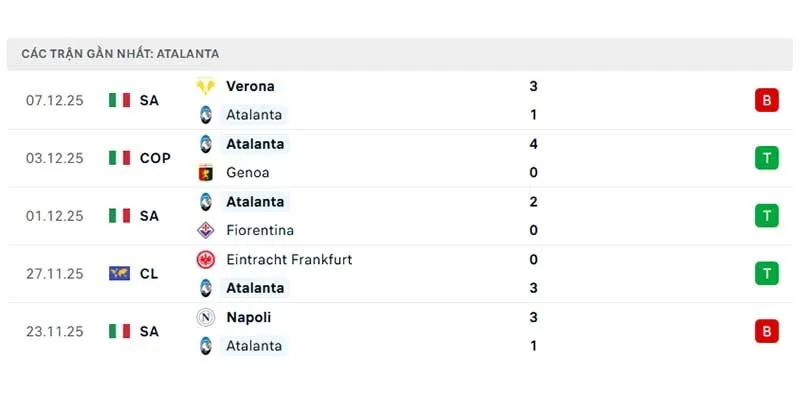Click the 27.11.25 match date
800x400 pixels.
coord(55,273)
